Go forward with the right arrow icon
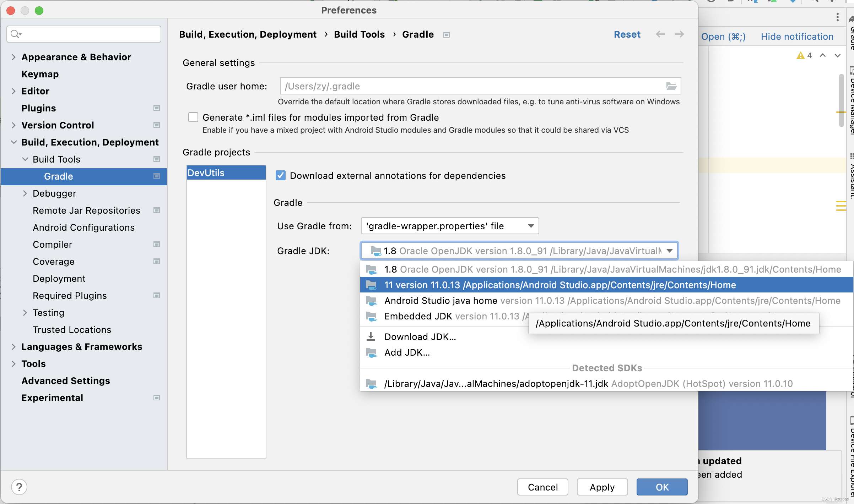Screen dimensions: 854x504 click(679, 34)
